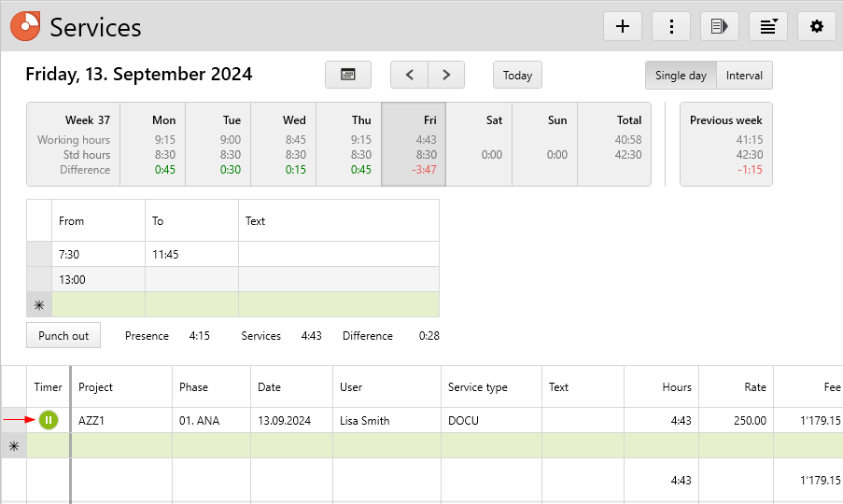Click the empty To cell beside 13:00
843x504 pixels.
(191, 279)
